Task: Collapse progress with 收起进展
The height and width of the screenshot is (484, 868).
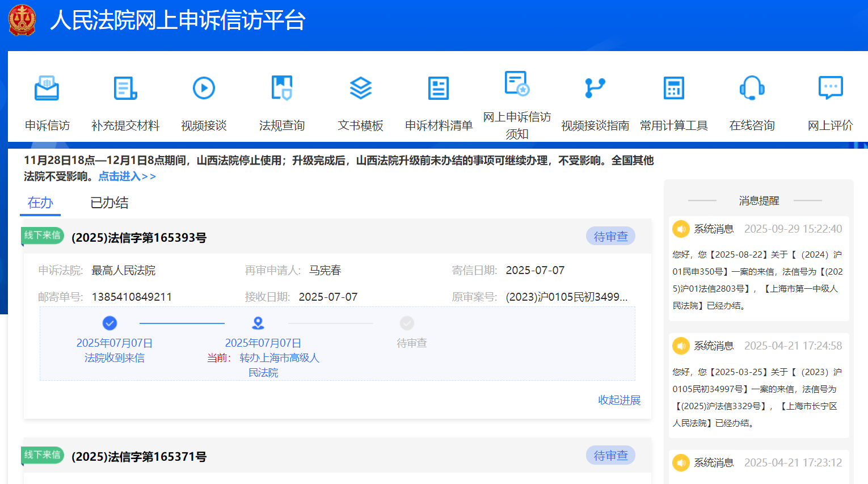Action: coord(619,400)
